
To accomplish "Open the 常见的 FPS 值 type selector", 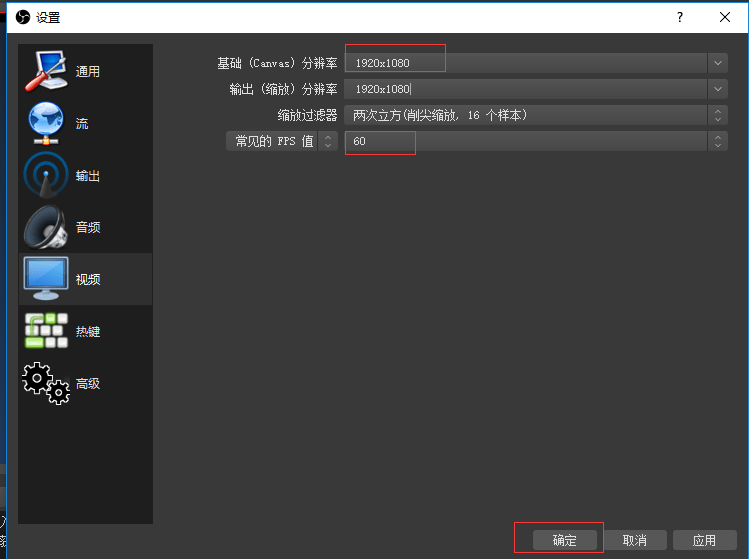I will (282, 141).
